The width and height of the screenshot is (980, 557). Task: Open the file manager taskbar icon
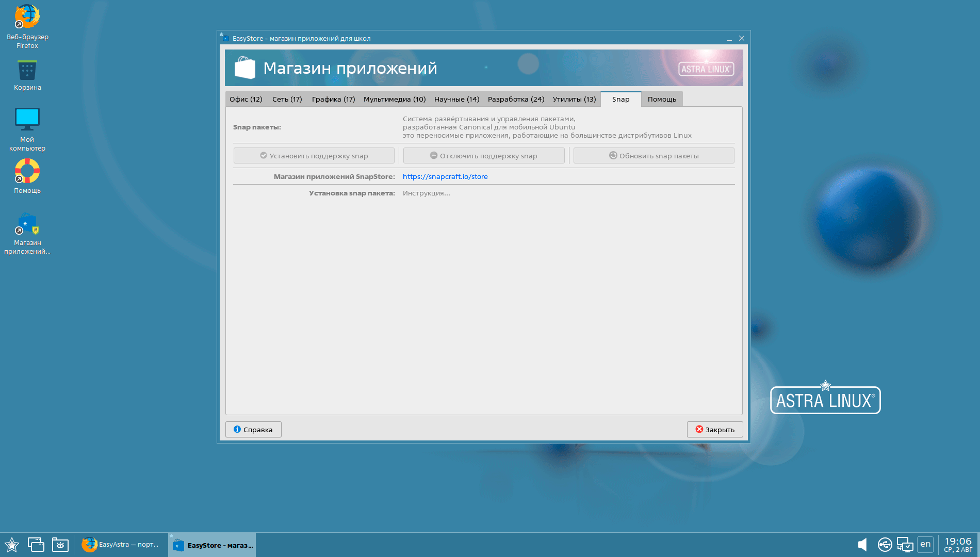coord(60,545)
